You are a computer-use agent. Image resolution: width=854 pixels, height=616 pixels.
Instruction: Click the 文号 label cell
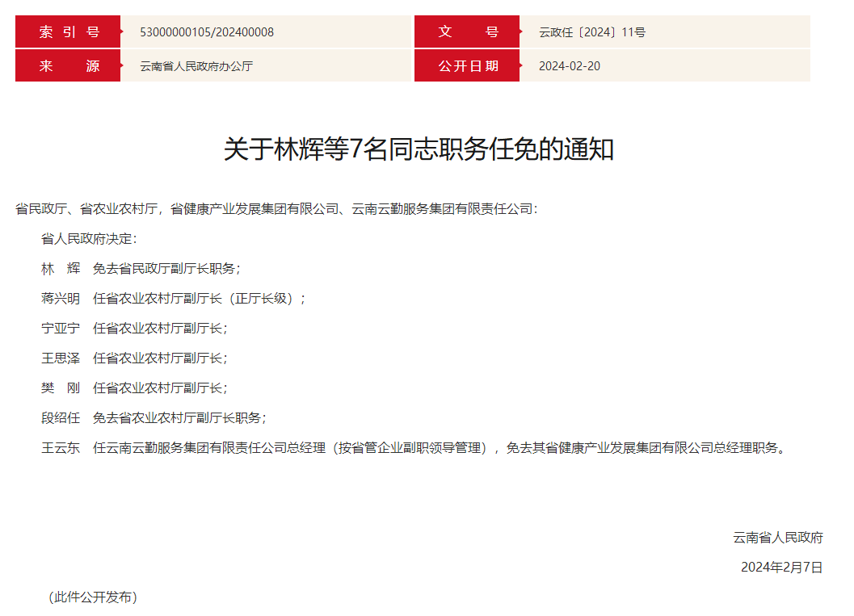point(467,32)
